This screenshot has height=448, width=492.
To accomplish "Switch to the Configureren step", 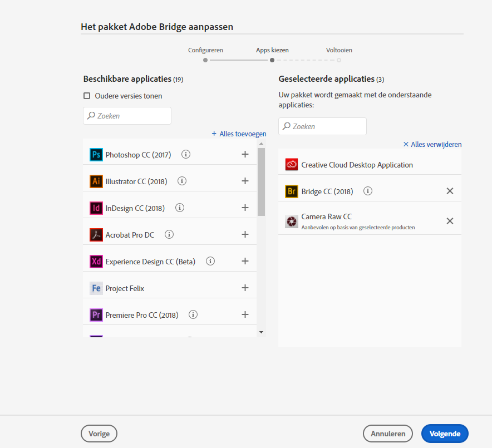I will pos(205,50).
